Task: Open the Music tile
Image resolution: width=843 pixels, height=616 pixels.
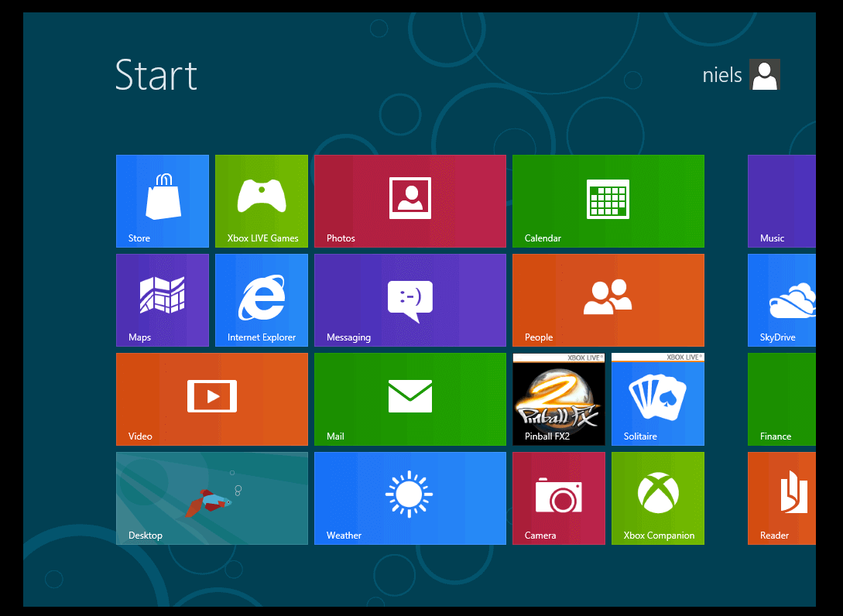Action: (x=782, y=201)
